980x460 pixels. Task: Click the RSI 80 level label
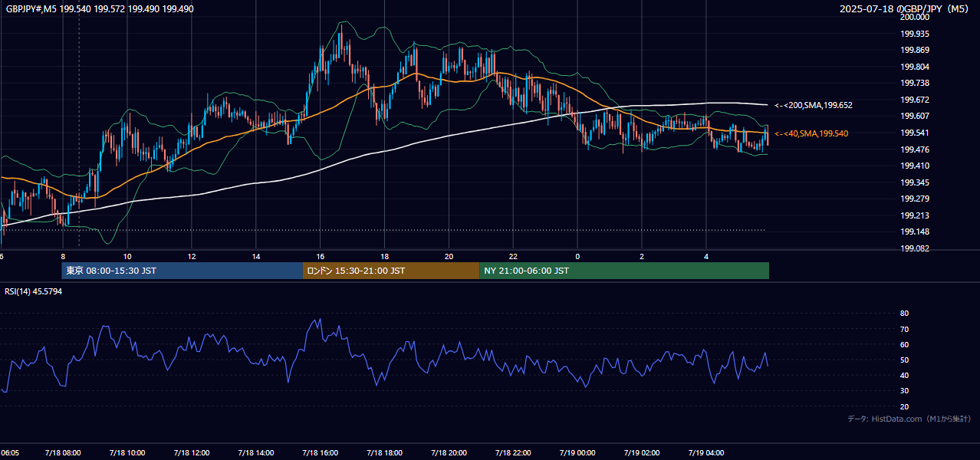[x=904, y=314]
